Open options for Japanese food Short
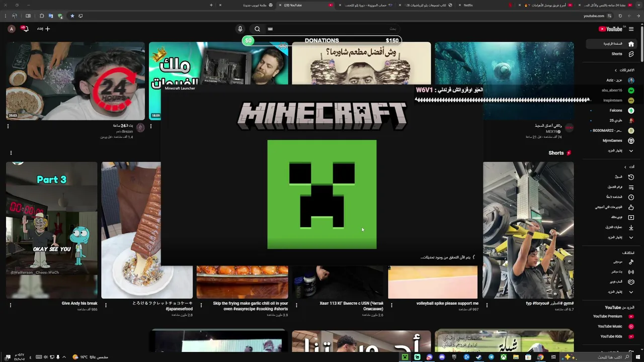644x362 pixels. click(106, 305)
